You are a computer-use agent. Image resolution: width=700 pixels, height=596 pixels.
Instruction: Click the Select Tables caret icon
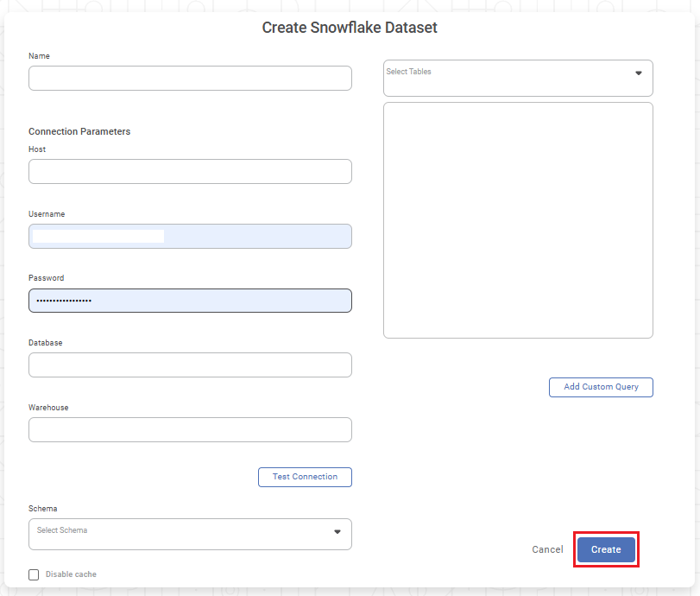[639, 73]
